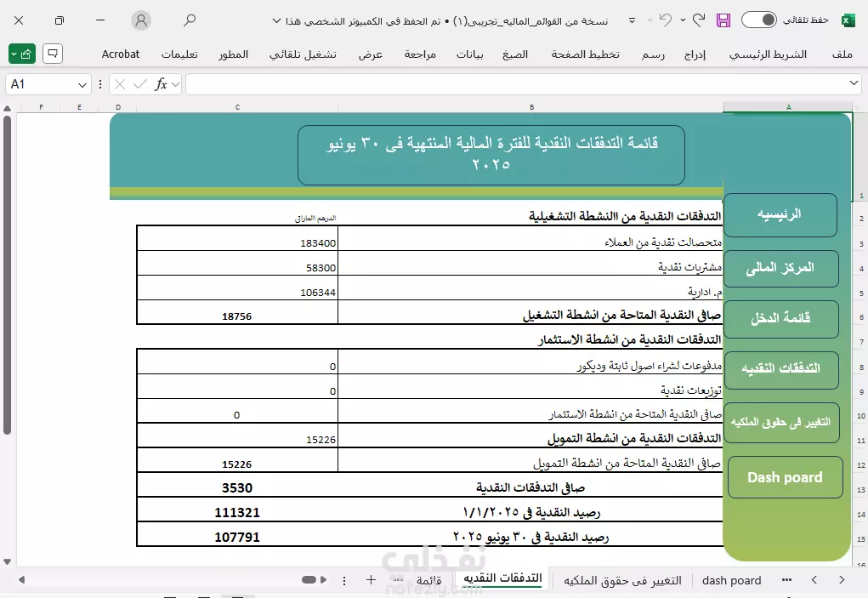Open the مراجعة (Review) tab
This screenshot has height=598, width=868.
[x=420, y=54]
